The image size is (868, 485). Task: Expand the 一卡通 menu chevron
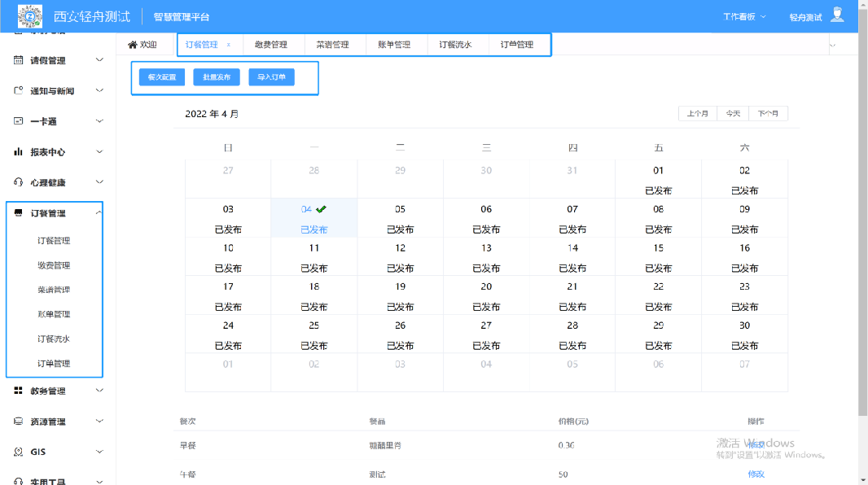coord(99,120)
